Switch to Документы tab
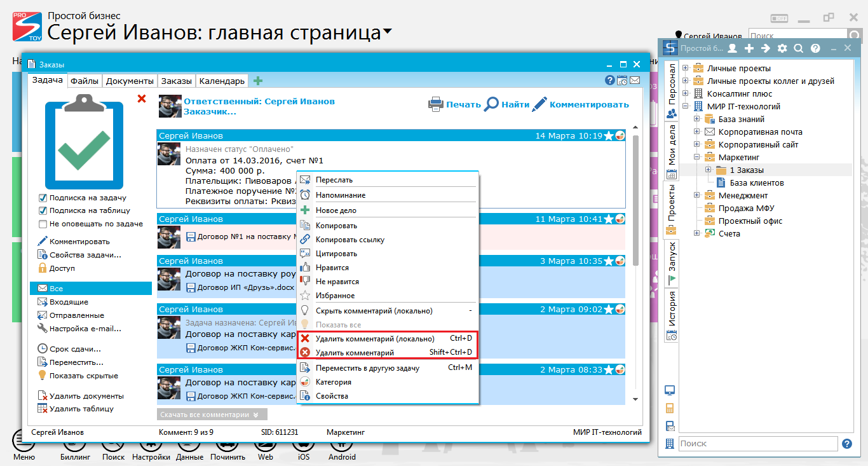Image resolution: width=868 pixels, height=466 pixels. click(130, 81)
